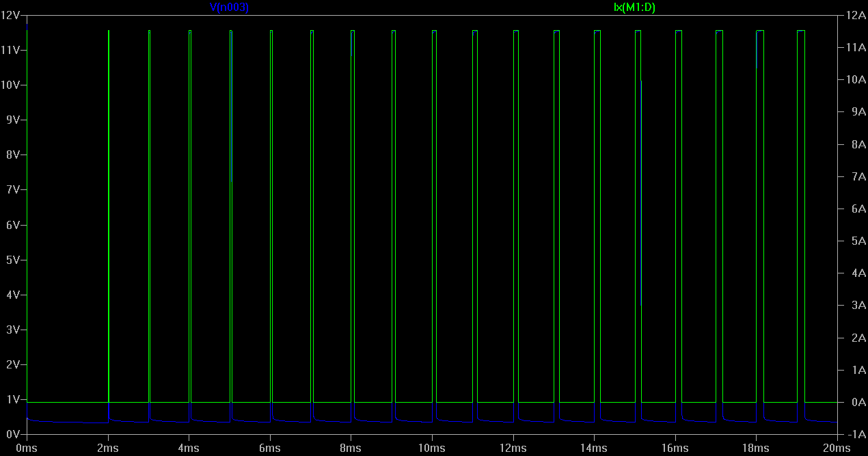Image resolution: width=868 pixels, height=456 pixels.
Task: Click the 0ms label on time axis
Action: pyautogui.click(x=27, y=448)
